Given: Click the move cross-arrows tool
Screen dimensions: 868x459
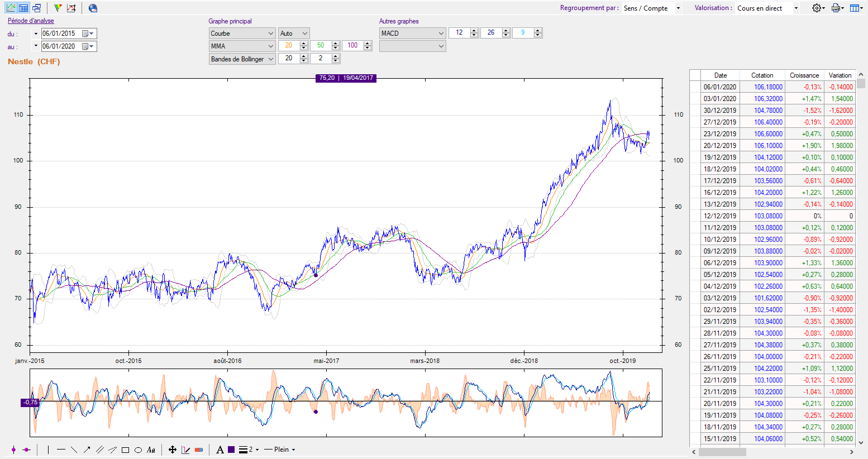Looking at the screenshot, I should [x=173, y=450].
